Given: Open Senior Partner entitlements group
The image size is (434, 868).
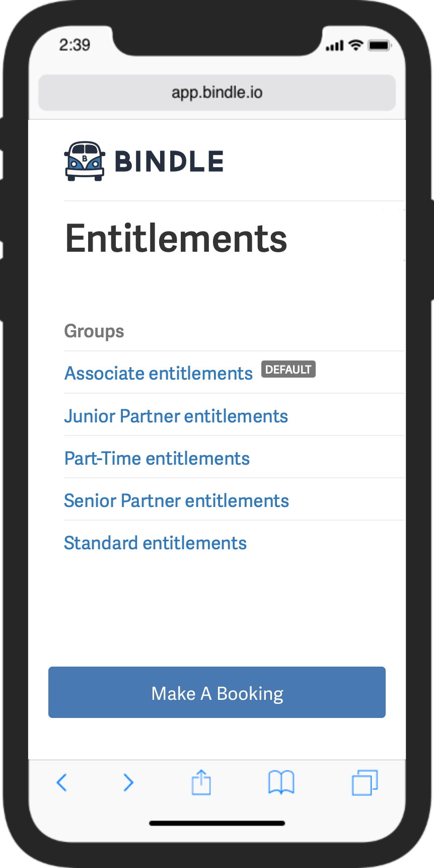Looking at the screenshot, I should 176,501.
